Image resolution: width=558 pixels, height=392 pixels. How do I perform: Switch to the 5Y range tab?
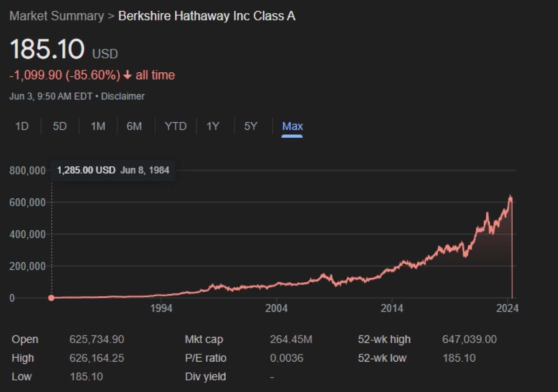pos(251,126)
